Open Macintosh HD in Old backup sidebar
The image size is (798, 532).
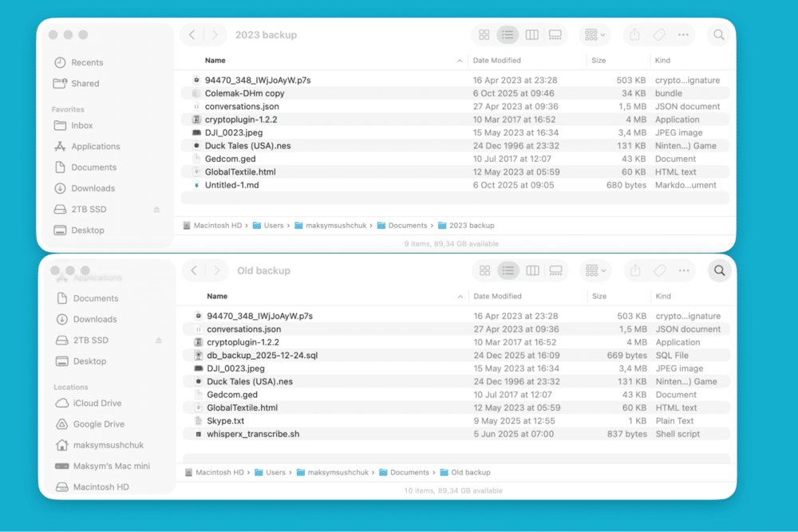[x=92, y=487]
